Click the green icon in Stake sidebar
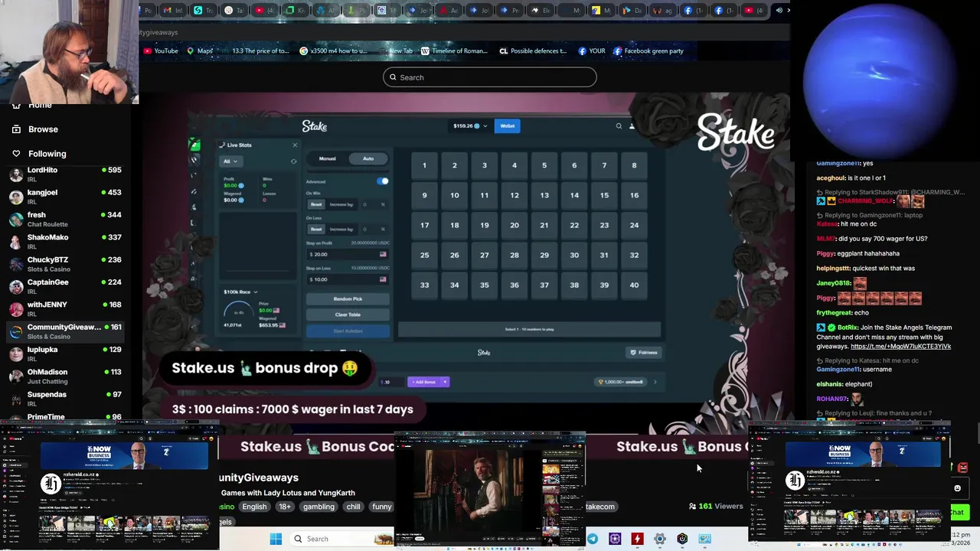The height and width of the screenshot is (551, 980). tap(195, 145)
